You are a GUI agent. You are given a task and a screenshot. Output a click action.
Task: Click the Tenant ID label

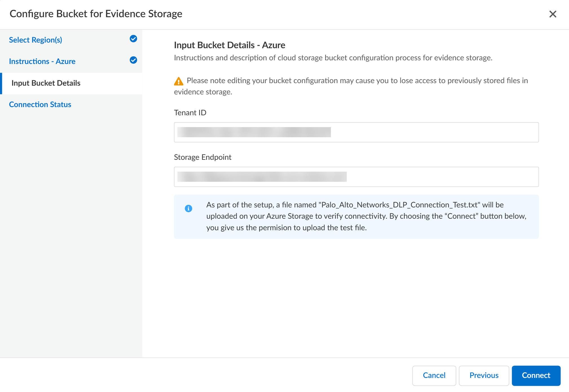click(190, 113)
